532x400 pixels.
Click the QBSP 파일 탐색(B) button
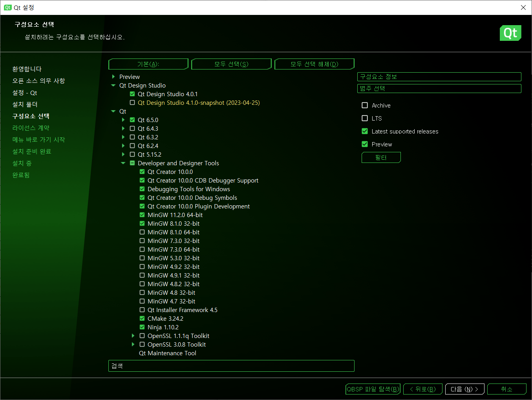pyautogui.click(x=373, y=389)
